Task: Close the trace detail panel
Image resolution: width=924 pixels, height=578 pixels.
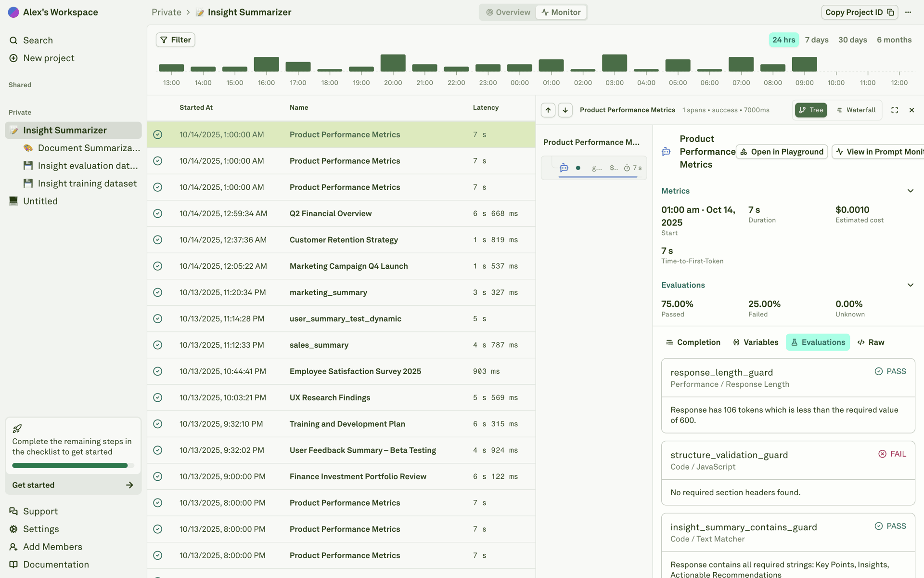Action: coord(911,110)
